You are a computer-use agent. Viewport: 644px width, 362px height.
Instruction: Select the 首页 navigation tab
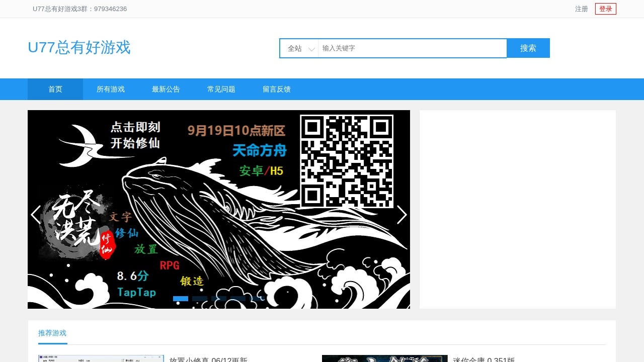click(55, 89)
